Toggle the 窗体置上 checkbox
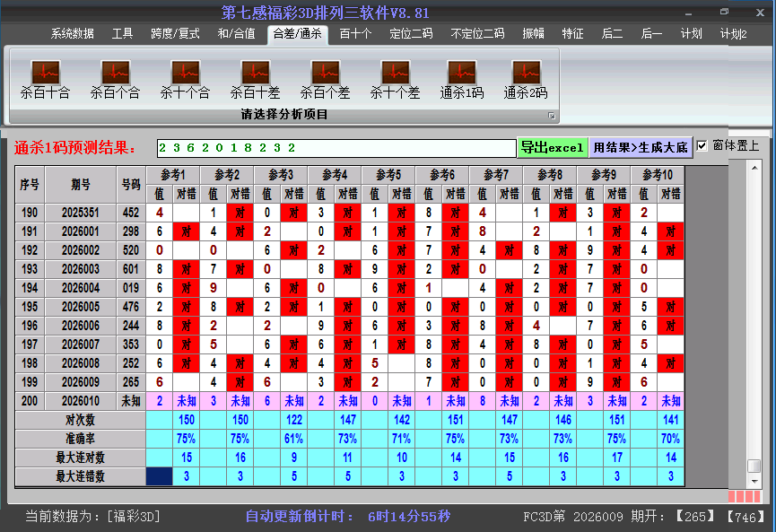The height and width of the screenshot is (532, 776). [x=702, y=146]
